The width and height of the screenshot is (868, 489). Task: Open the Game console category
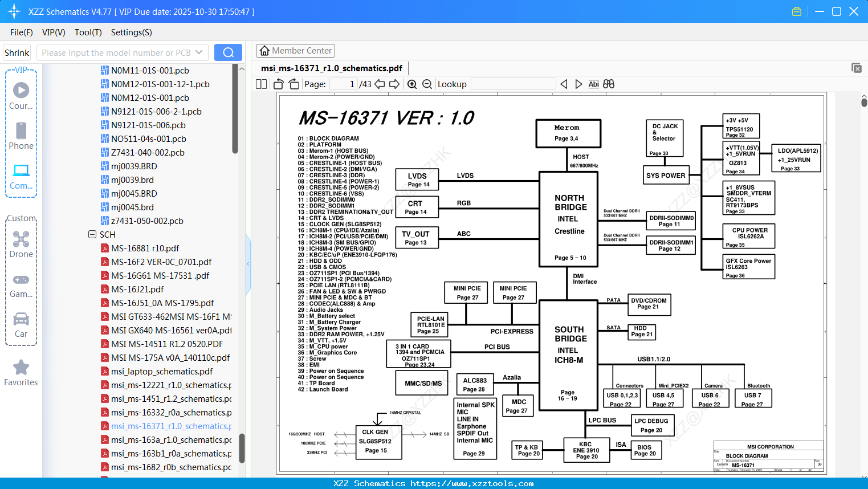coord(21,285)
